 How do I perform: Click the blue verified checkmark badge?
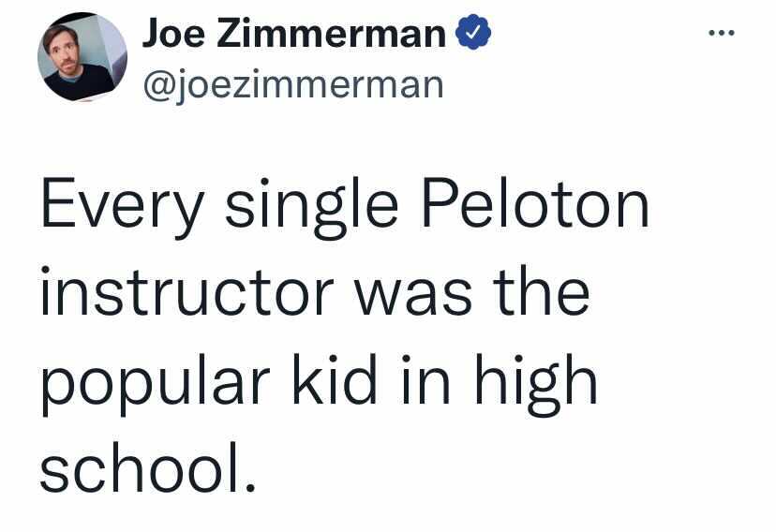click(x=472, y=32)
